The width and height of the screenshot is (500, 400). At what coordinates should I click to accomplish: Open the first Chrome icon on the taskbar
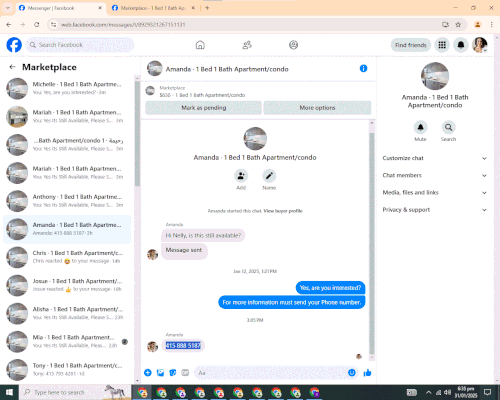(x=142, y=392)
